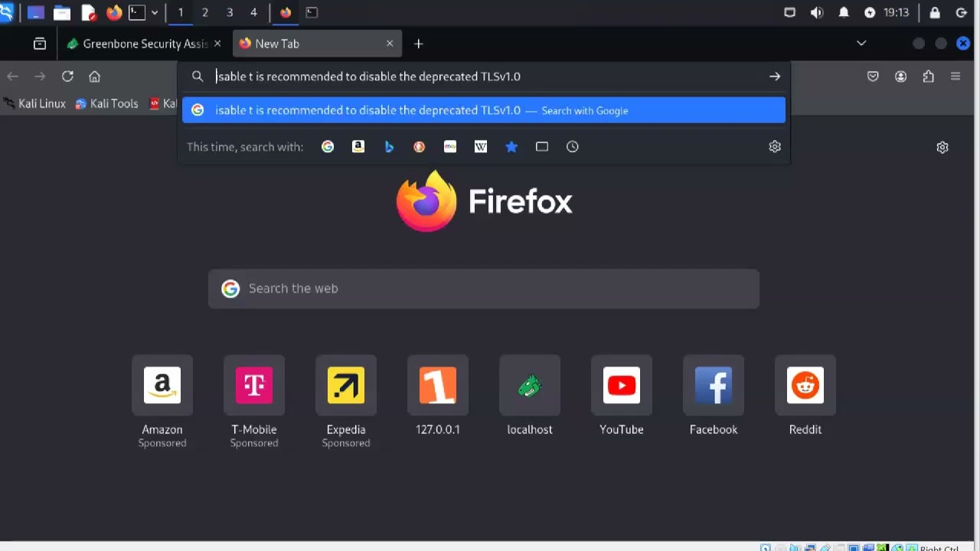Click the 19:13 clock

click(x=896, y=12)
